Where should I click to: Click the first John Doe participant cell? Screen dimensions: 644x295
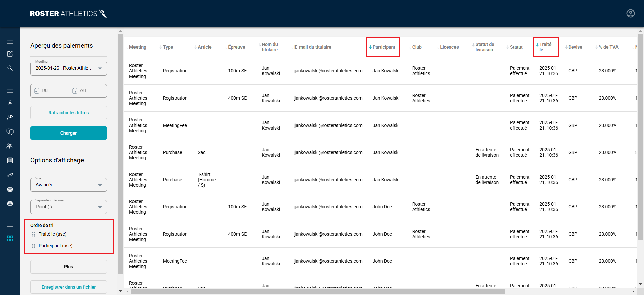click(x=382, y=207)
